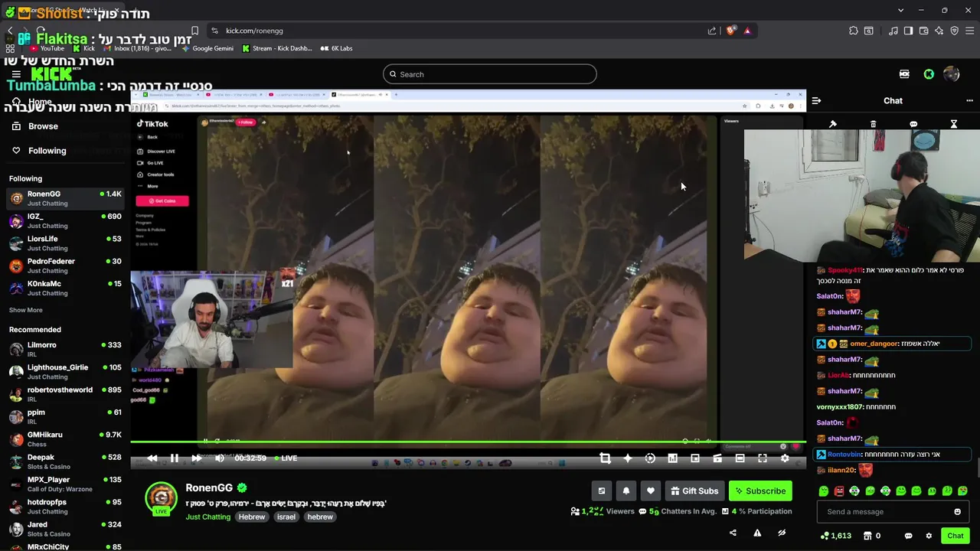The height and width of the screenshot is (551, 980).
Task: Open the Just Chatting category link
Action: 207,517
